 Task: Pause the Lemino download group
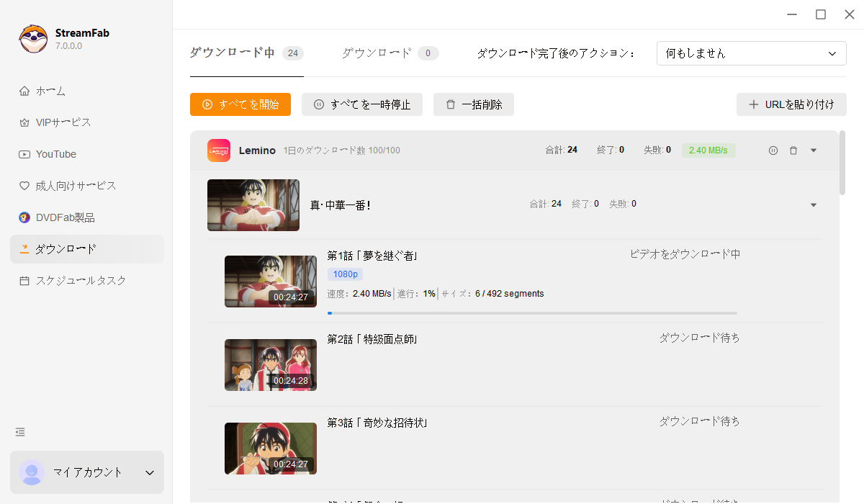773,150
